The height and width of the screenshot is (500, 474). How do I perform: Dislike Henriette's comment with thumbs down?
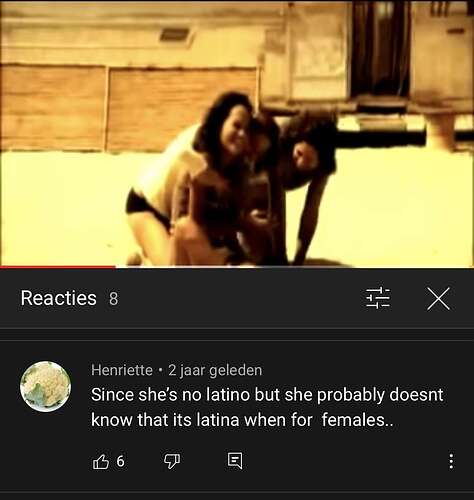[x=172, y=461]
